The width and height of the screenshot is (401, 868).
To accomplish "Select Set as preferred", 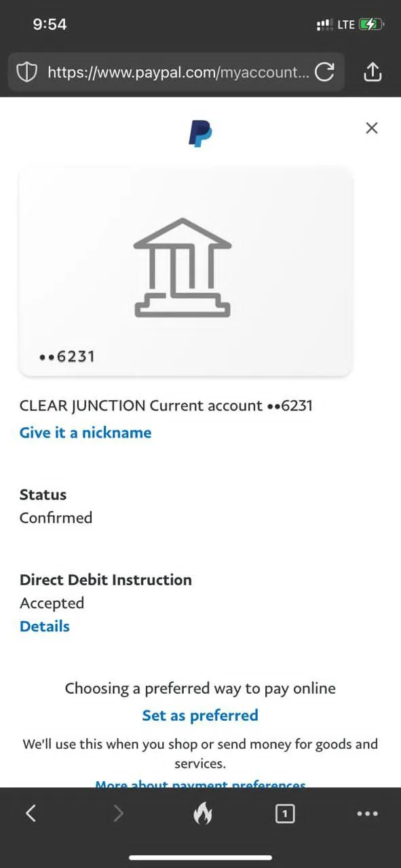I will tap(200, 715).
